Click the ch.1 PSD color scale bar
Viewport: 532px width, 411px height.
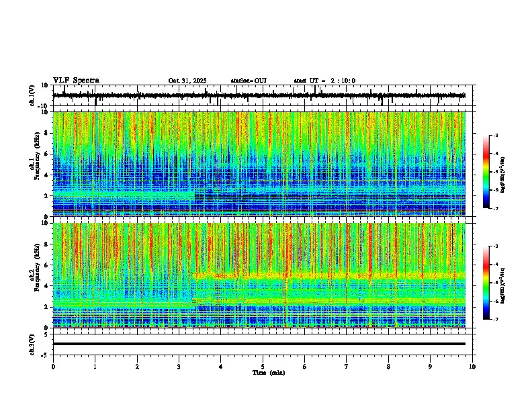pyautogui.click(x=486, y=171)
